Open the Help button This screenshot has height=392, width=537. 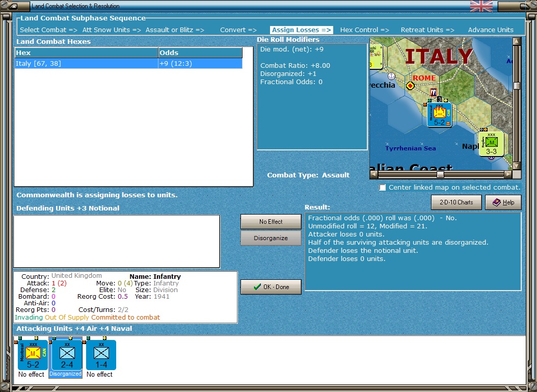[503, 202]
